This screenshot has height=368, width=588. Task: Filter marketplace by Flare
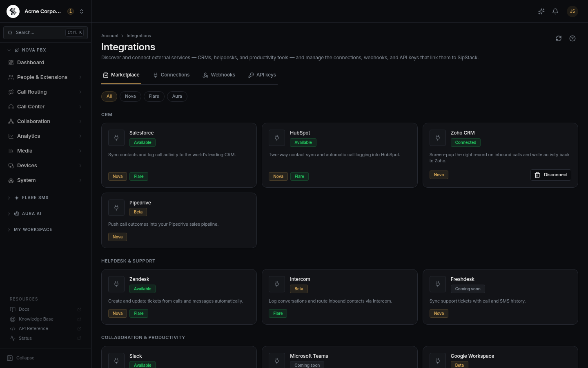tap(154, 96)
